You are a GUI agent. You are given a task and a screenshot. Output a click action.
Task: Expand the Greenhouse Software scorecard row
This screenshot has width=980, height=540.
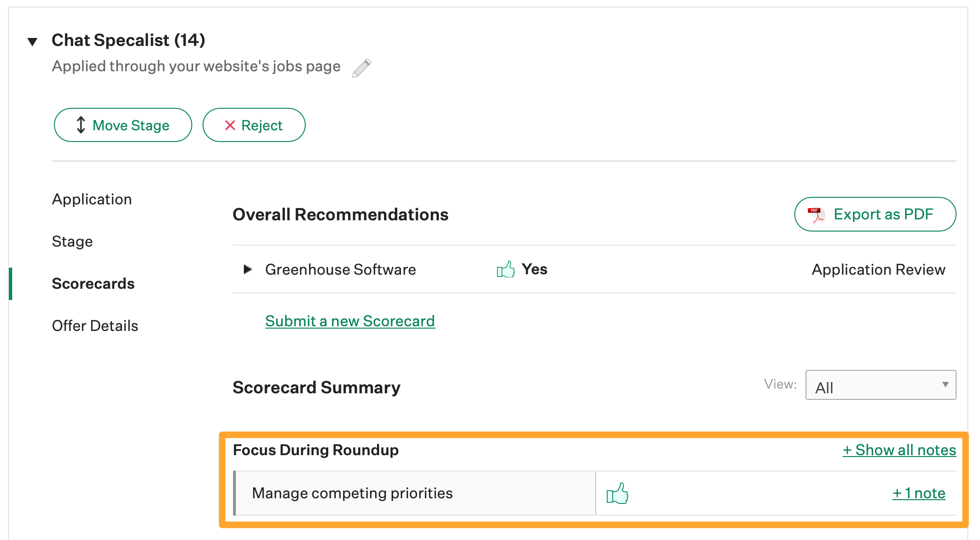(x=248, y=270)
